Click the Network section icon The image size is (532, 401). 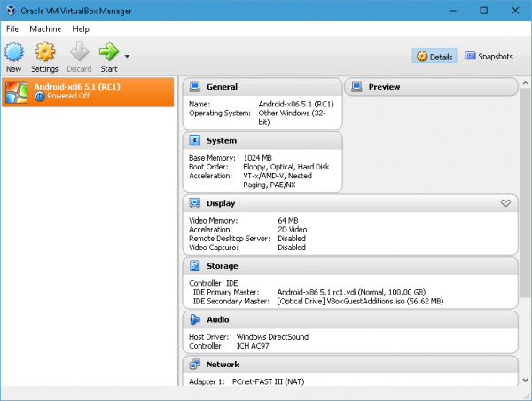click(195, 365)
